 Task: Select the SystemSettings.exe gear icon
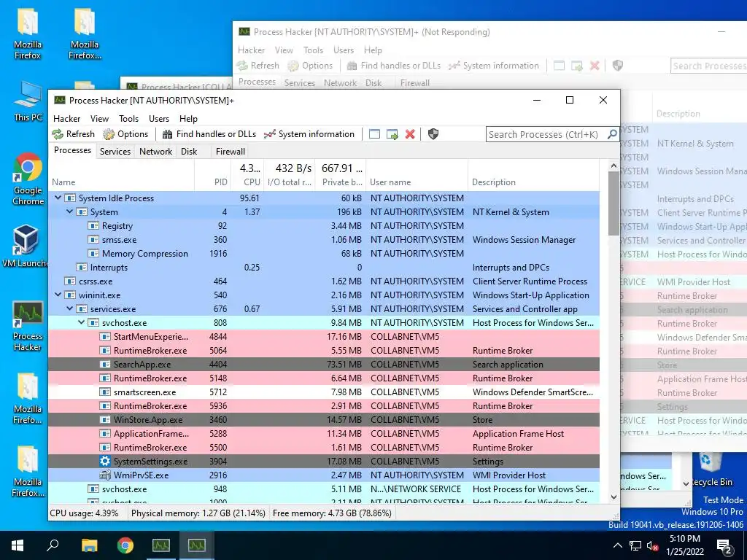(x=105, y=461)
